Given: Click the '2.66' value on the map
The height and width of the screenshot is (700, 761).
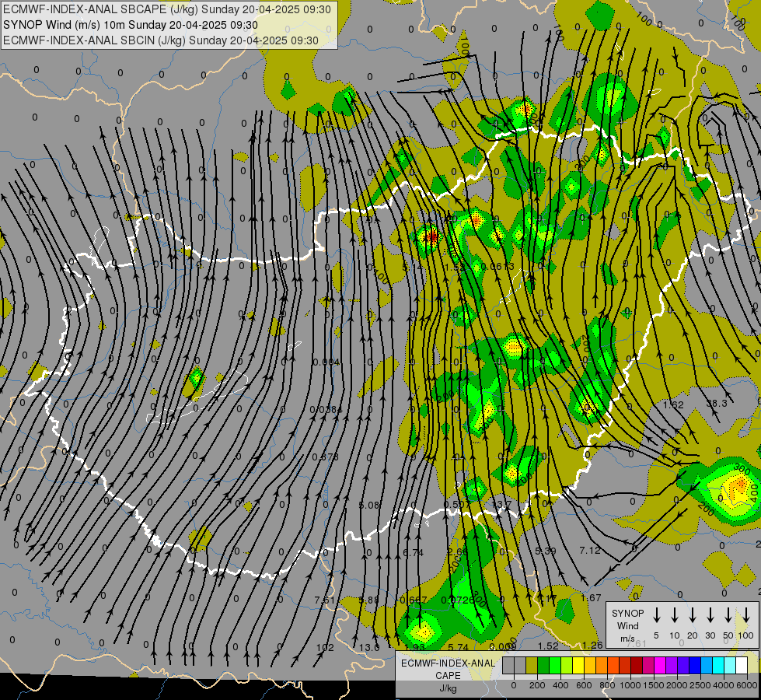Looking at the screenshot, I should (457, 551).
